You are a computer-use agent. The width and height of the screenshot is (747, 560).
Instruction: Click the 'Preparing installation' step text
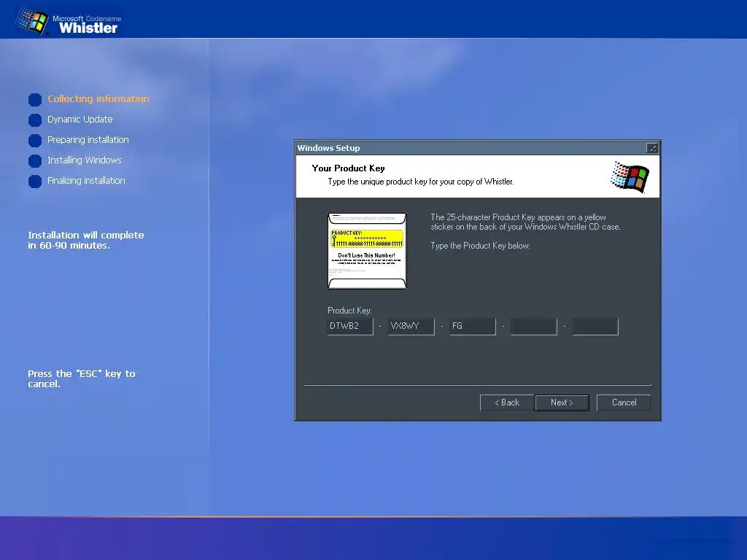coord(88,140)
